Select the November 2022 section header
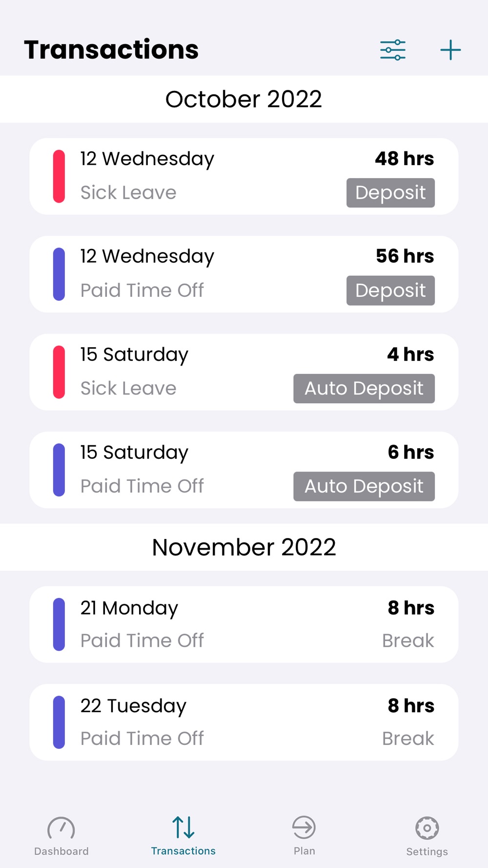The image size is (488, 868). pos(244,547)
